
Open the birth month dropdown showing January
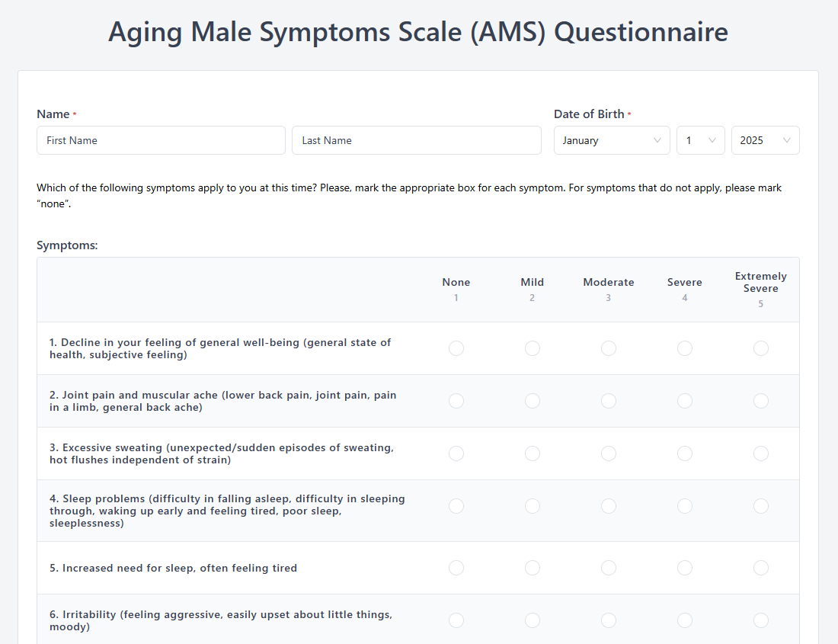click(x=612, y=140)
